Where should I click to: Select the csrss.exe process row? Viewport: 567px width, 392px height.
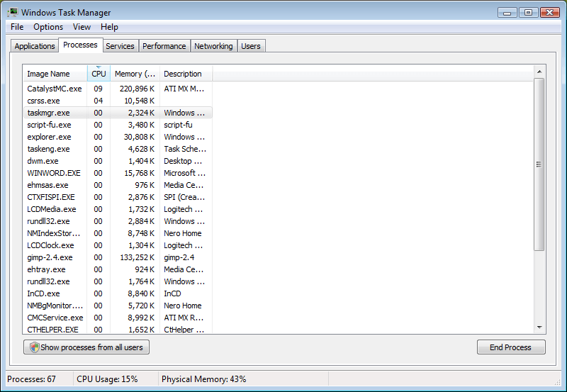(118, 101)
